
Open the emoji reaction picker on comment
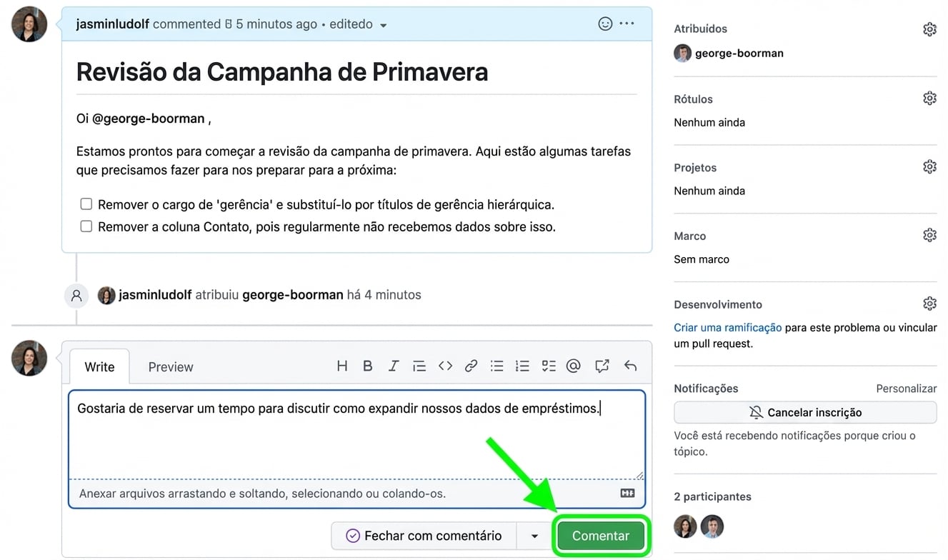point(605,24)
